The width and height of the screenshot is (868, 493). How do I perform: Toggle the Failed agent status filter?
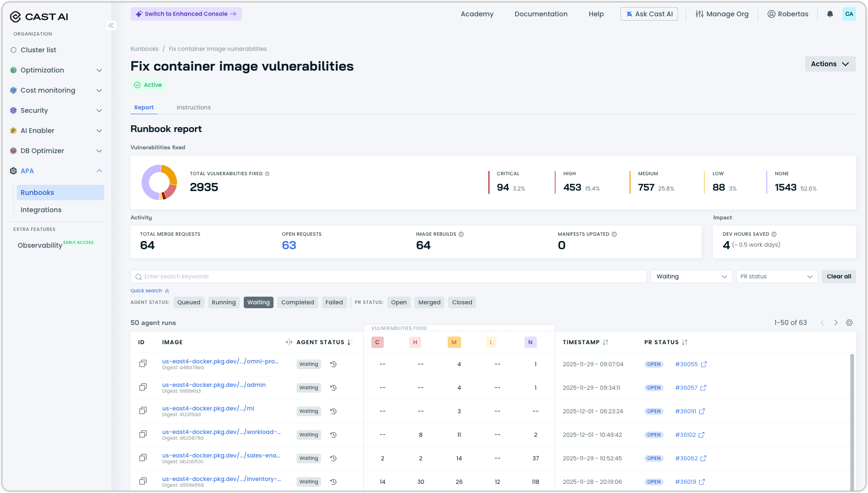click(334, 302)
